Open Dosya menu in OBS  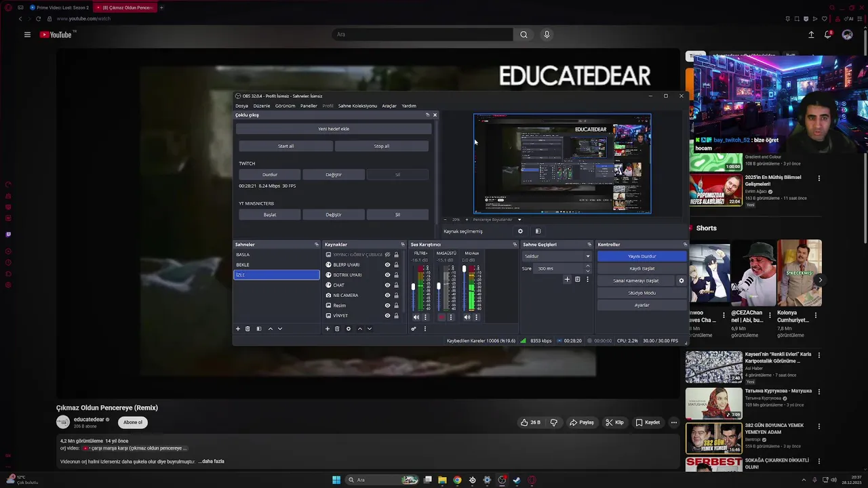241,106
